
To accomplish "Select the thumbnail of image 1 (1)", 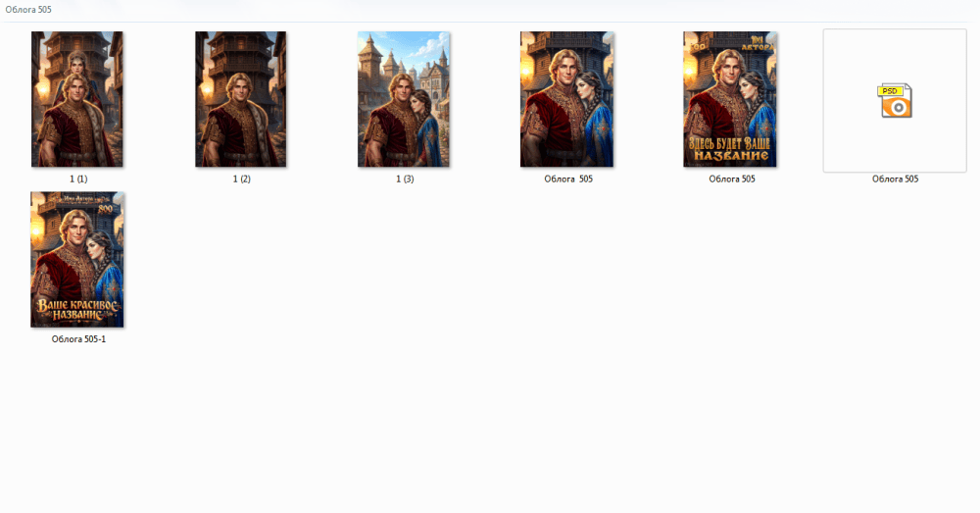I will pos(77,99).
